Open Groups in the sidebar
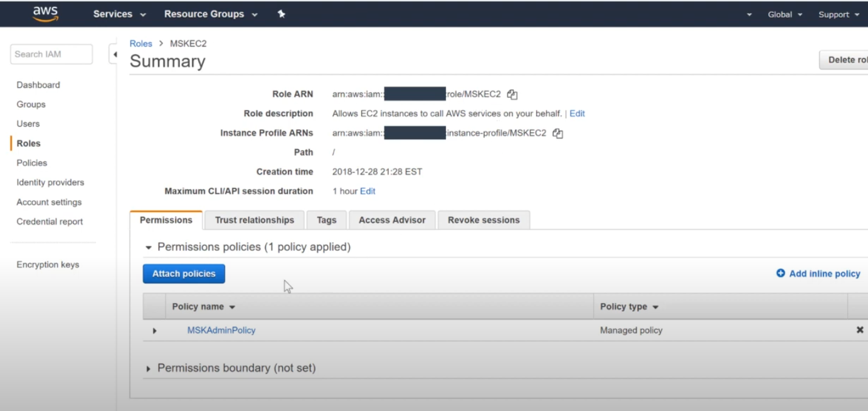This screenshot has width=868, height=411. pyautogui.click(x=31, y=104)
